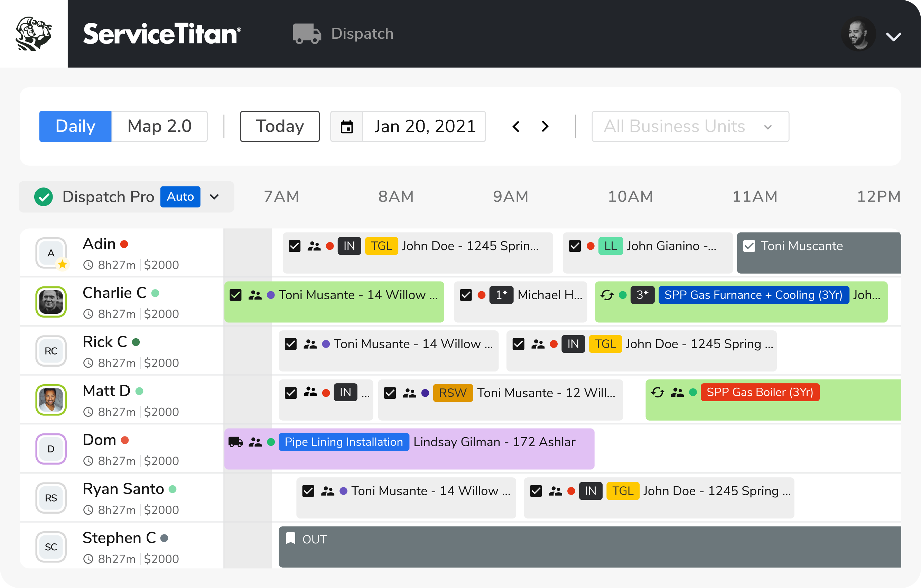921x588 pixels.
Task: Click the Dispatch truck icon in the header
Action: pos(306,34)
